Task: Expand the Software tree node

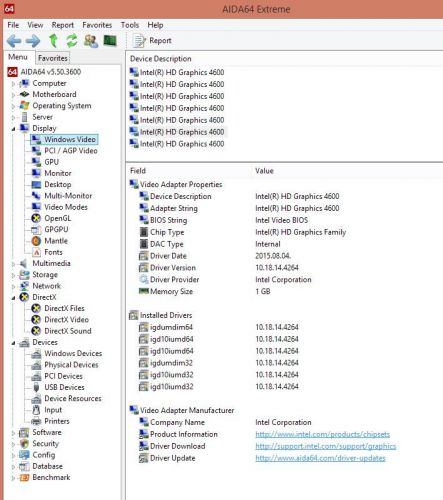Action: point(13,433)
